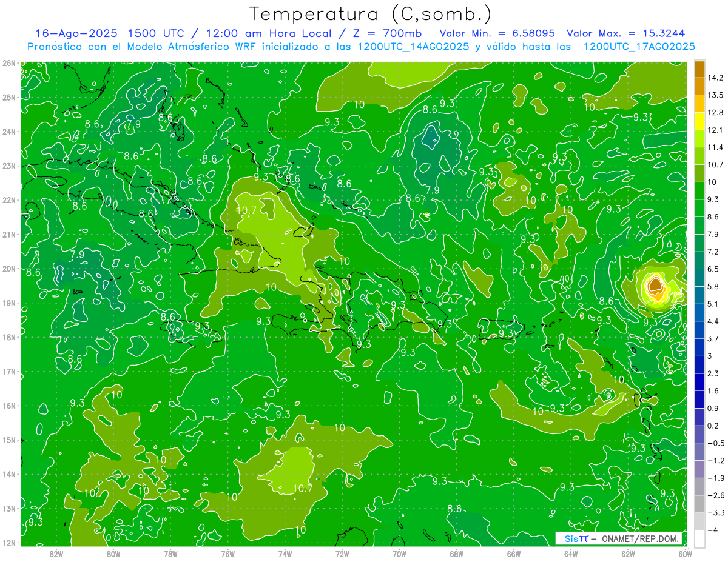Screen dimensions: 728x562
Task: Click the "64W" longitude axis label
Action: coord(571,554)
